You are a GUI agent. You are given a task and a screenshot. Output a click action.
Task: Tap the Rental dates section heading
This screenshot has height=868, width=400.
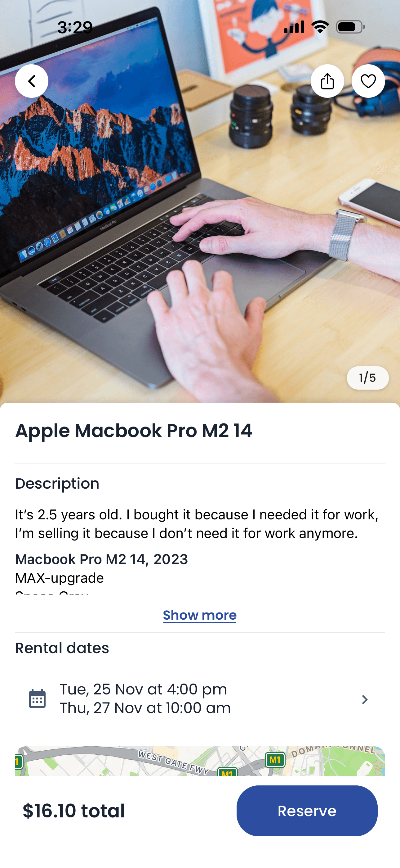[x=62, y=648]
